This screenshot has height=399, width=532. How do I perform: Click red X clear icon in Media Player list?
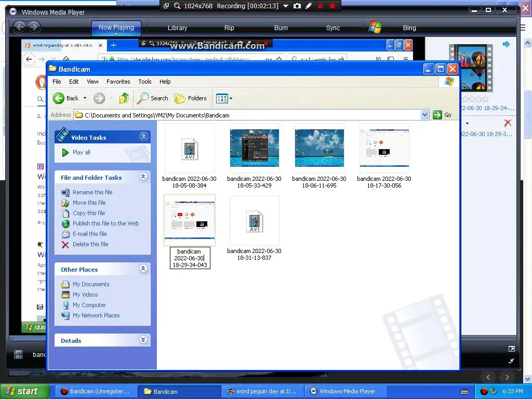pos(508,123)
